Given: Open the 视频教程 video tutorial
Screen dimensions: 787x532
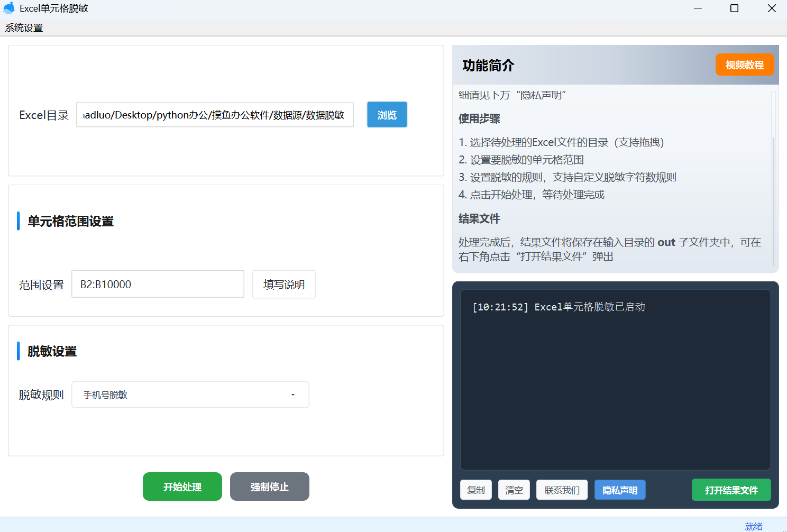Looking at the screenshot, I should coord(744,65).
